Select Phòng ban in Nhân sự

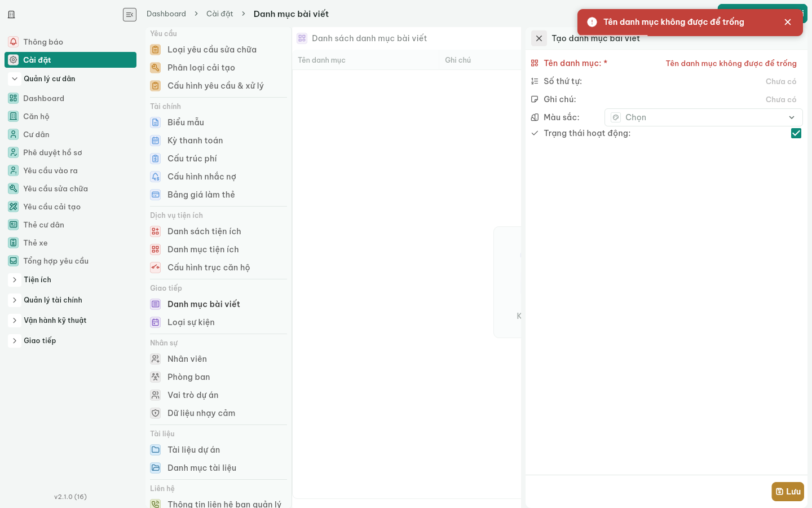(x=218, y=377)
